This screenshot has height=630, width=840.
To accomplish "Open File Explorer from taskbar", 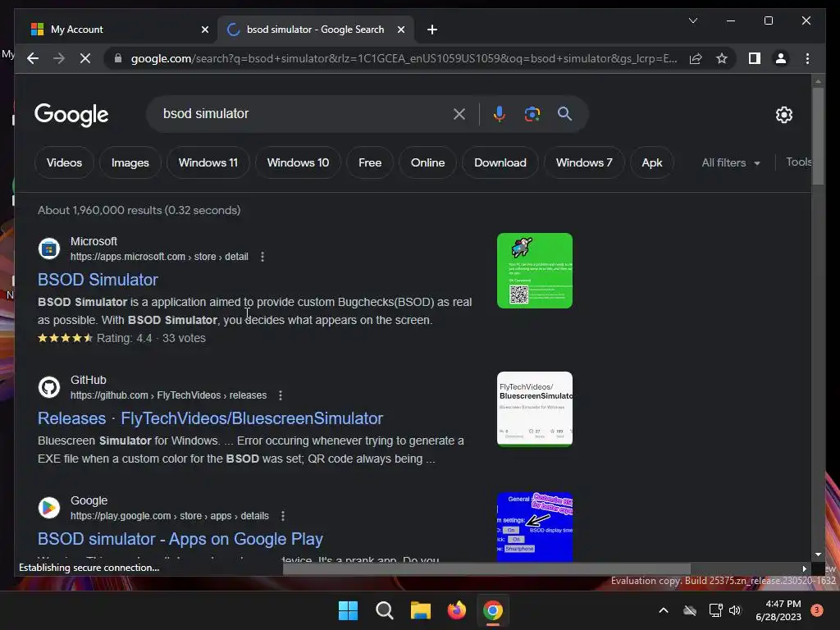I will (x=421, y=610).
